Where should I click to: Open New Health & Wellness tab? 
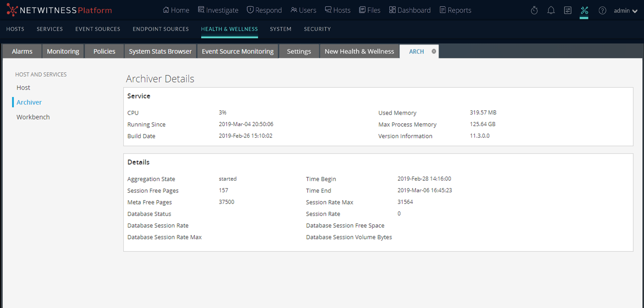(359, 51)
